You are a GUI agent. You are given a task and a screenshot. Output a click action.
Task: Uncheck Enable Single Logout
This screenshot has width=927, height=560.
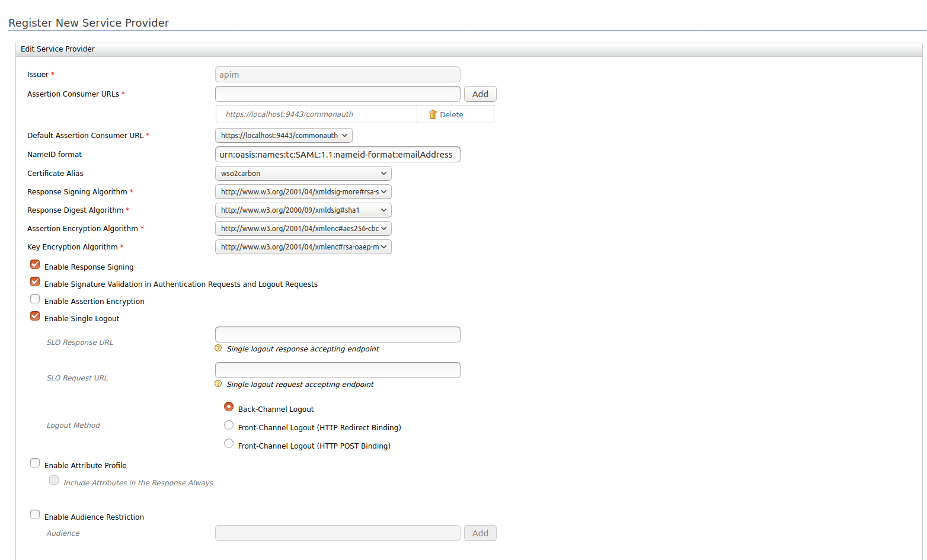pyautogui.click(x=34, y=316)
